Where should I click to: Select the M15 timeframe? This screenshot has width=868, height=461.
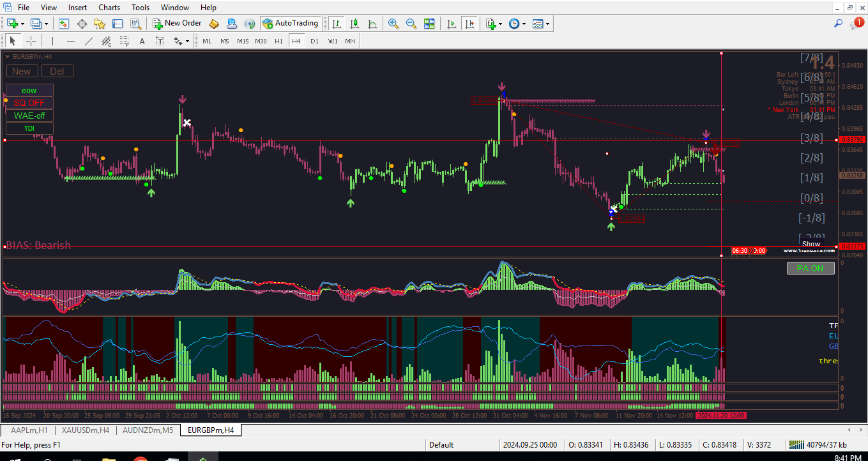pyautogui.click(x=243, y=41)
